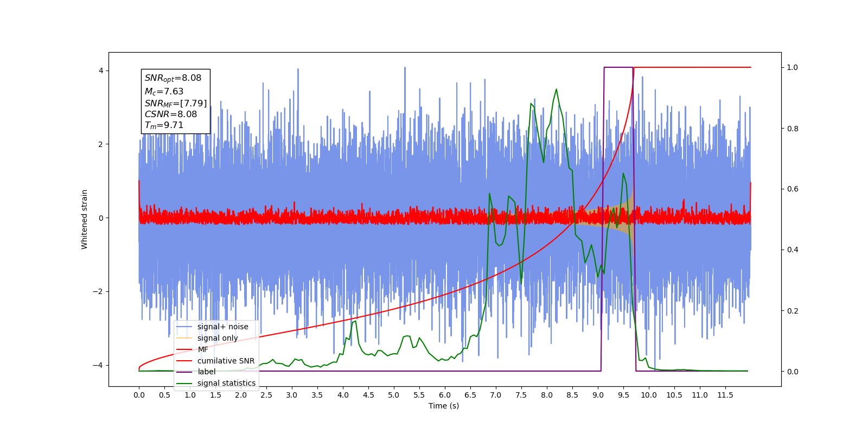
Task: Click the orange signal-only chirp near 9.6 s
Action: (628, 217)
